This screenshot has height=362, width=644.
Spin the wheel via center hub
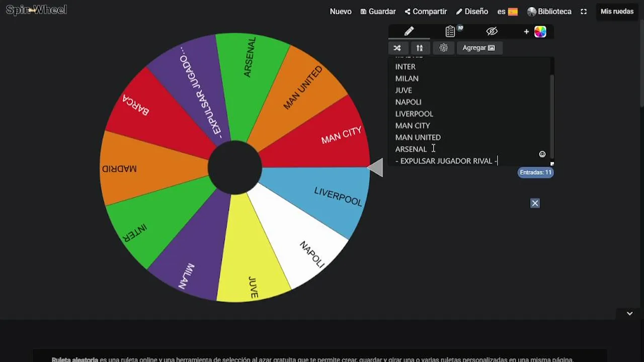tap(235, 168)
